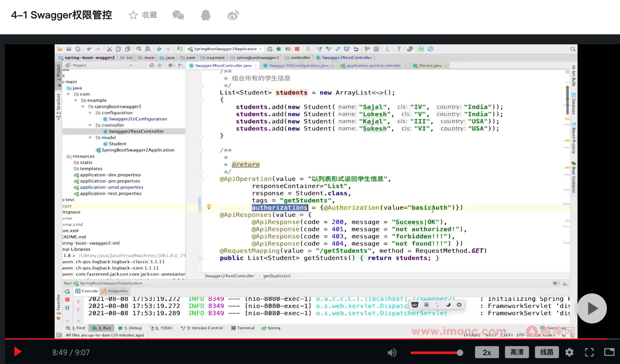Click the WeChat share icon
Image resolution: width=620 pixels, height=364 pixels.
click(x=178, y=15)
